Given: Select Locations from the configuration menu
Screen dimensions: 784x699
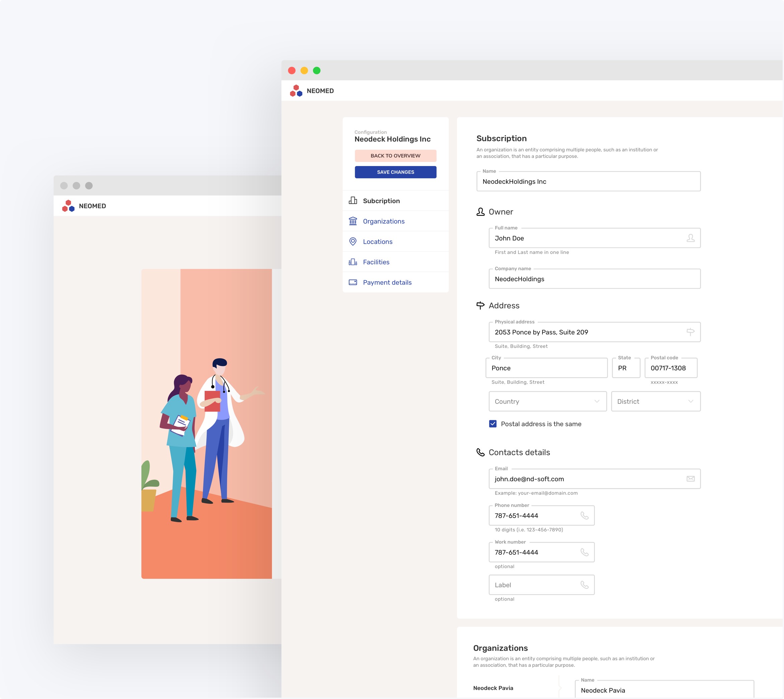Looking at the screenshot, I should click(x=377, y=241).
